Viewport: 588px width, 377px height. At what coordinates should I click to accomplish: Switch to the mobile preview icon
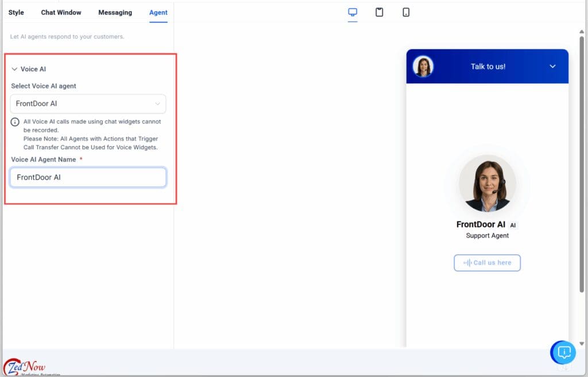[406, 11]
